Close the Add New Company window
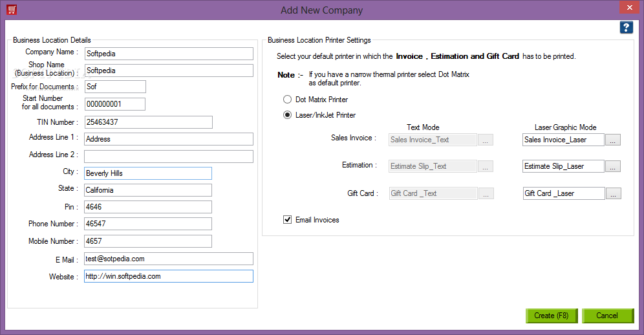644x335 pixels. (629, 7)
